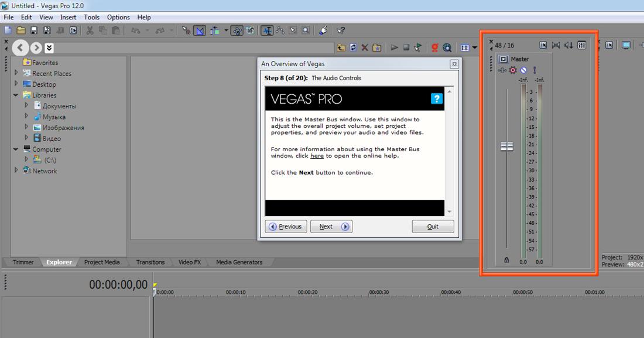
Task: Expand the Музыка library node
Action: point(26,117)
